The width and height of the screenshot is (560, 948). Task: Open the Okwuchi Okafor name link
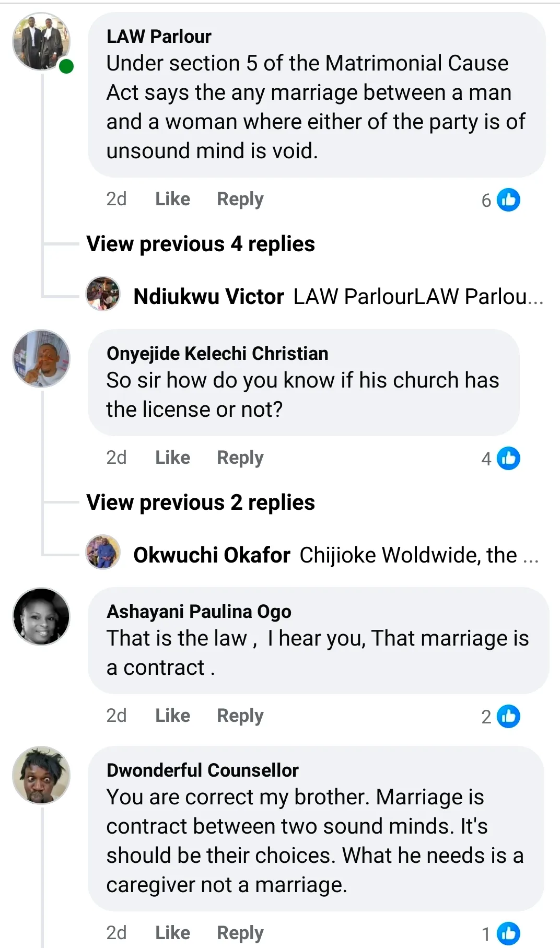tap(212, 555)
